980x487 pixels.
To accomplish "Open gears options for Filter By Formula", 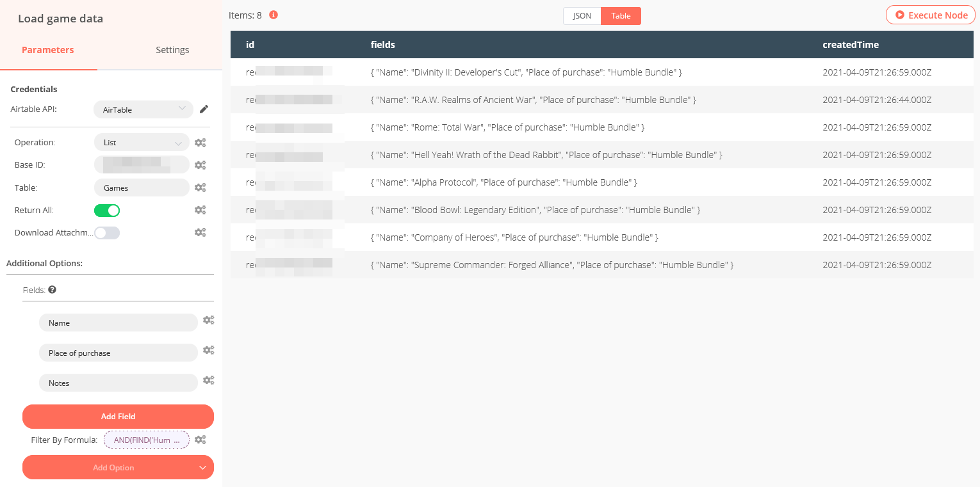I will click(200, 440).
